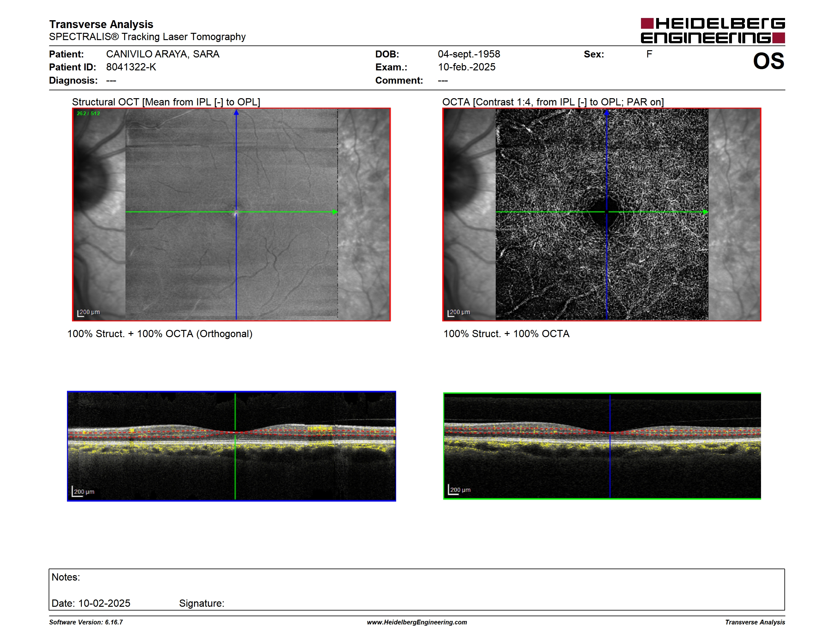Click the 'OCTA [Contrast 1:4...' caption
This screenshot has height=644, width=834.
(x=553, y=102)
